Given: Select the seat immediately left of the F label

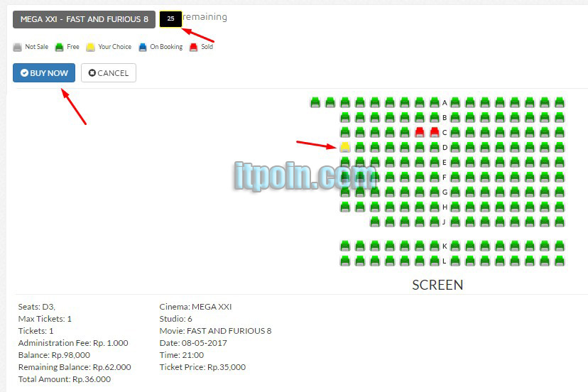Looking at the screenshot, I should (434, 177).
